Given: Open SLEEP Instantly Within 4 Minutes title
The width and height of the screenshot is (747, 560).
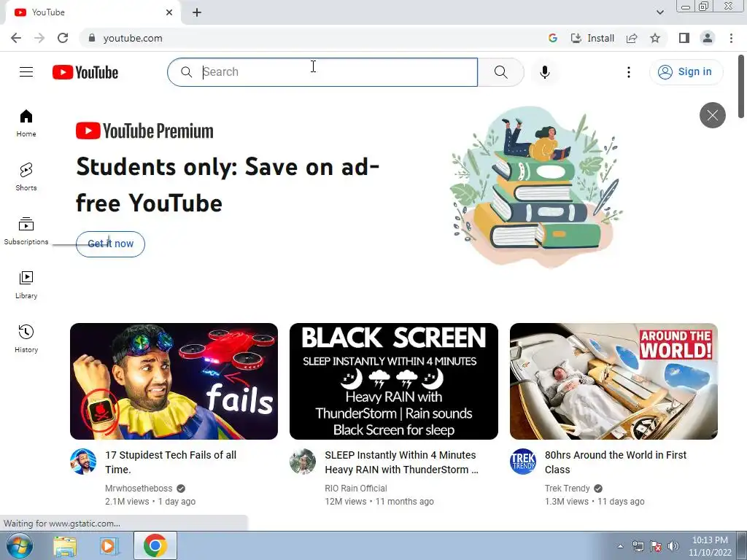Looking at the screenshot, I should pyautogui.click(x=402, y=462).
